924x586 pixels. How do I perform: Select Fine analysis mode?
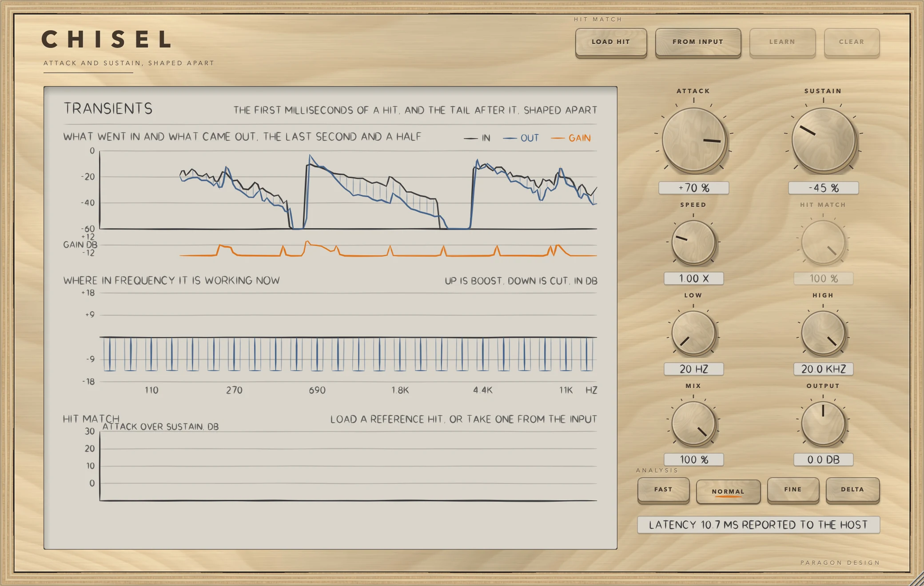pos(793,490)
